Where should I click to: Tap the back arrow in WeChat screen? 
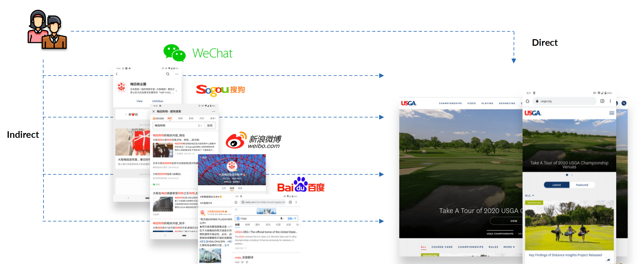(x=117, y=74)
